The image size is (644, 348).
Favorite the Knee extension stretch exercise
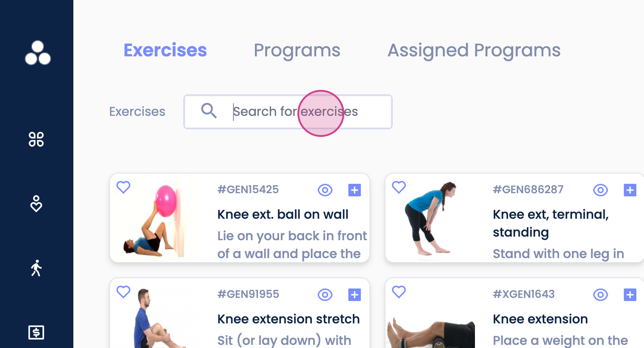click(123, 292)
